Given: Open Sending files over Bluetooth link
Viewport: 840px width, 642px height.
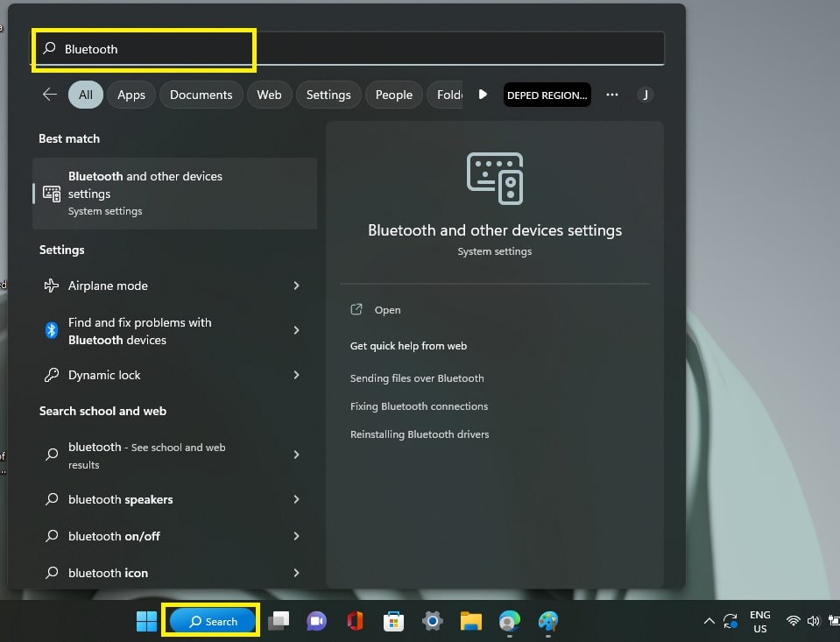Looking at the screenshot, I should [x=417, y=378].
